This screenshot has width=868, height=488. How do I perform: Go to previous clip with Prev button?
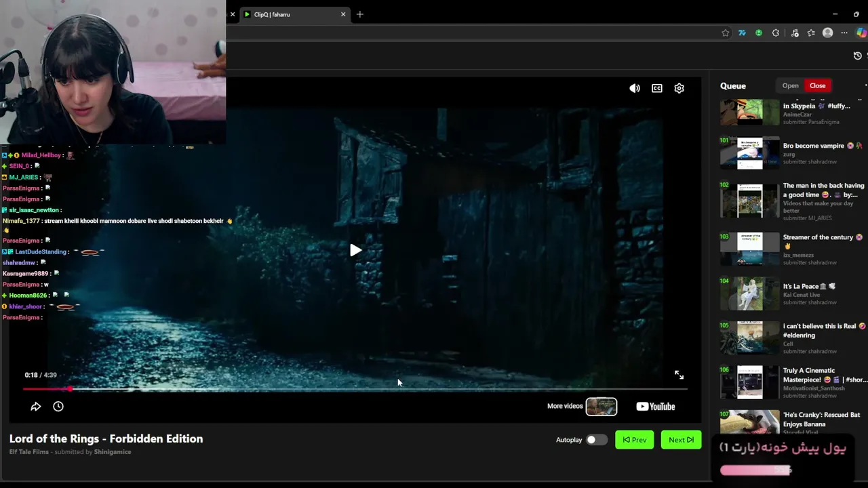coord(635,440)
